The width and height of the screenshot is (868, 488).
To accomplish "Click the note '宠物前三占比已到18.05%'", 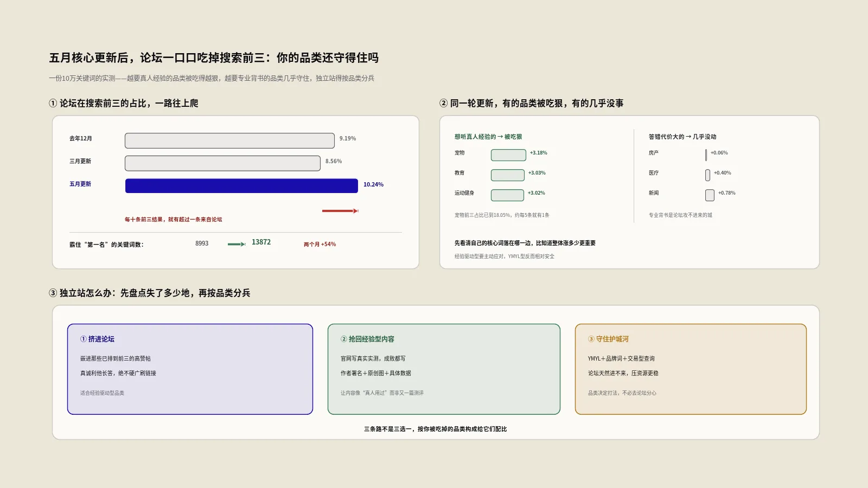I will coord(502,215).
